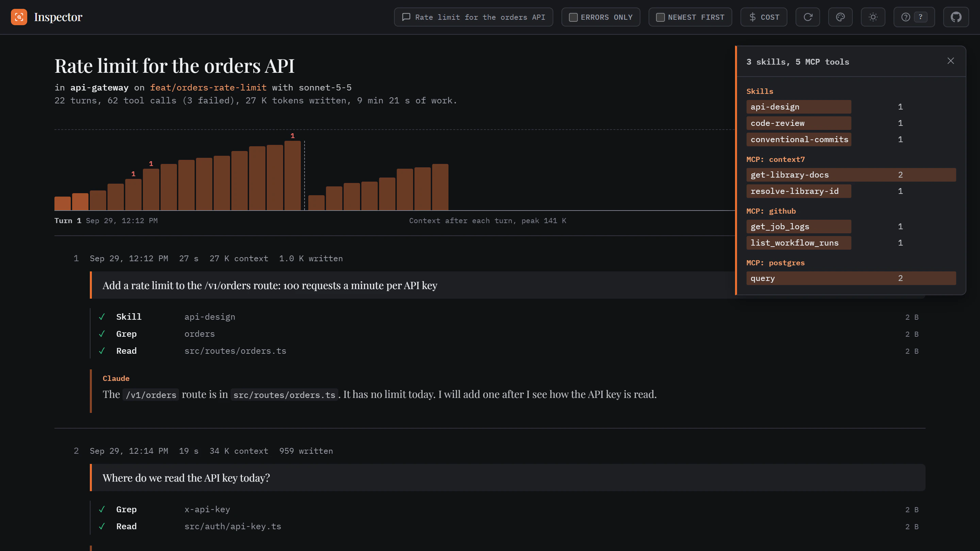Click the 'Rate limit for the orders API' heading

click(174, 66)
